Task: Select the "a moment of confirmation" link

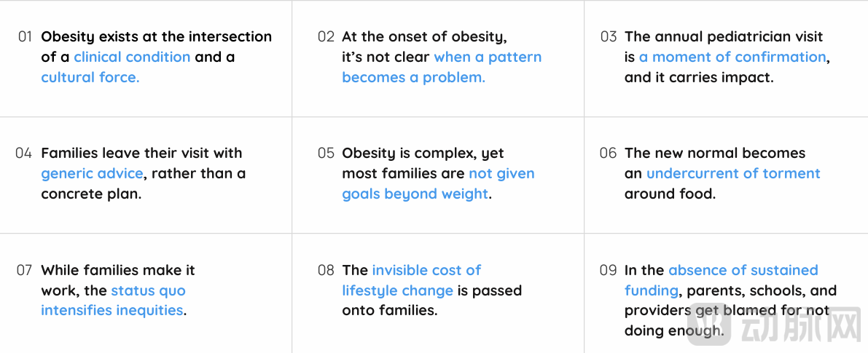Action: [732, 57]
